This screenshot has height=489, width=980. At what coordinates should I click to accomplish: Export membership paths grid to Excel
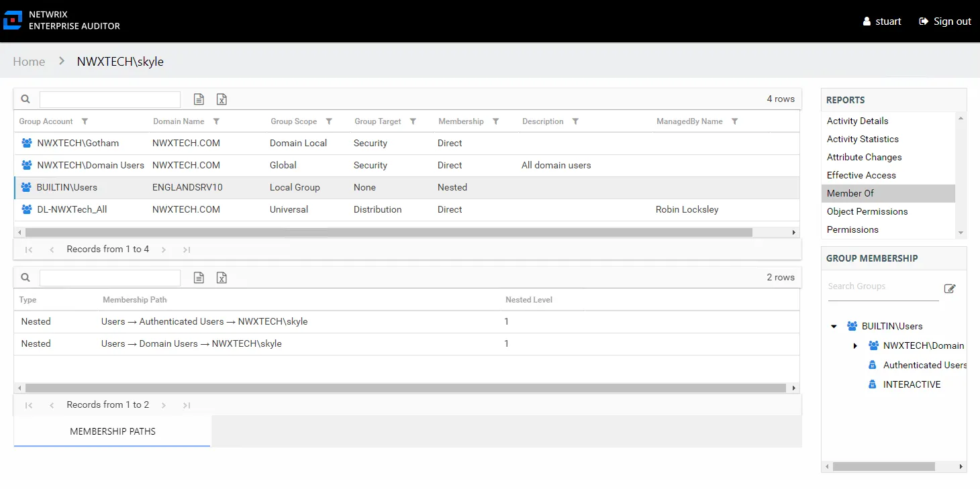222,278
